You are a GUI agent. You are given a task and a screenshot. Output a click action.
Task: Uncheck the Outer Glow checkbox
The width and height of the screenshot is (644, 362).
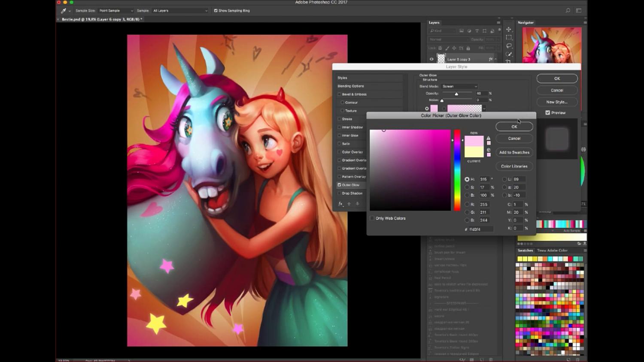pyautogui.click(x=339, y=185)
